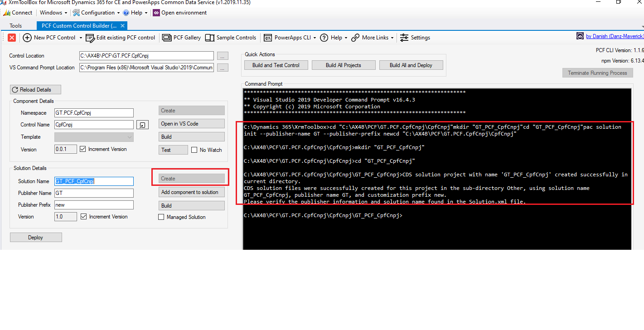The width and height of the screenshot is (644, 330).
Task: Enable the No Watch checkbox
Action: point(194,150)
